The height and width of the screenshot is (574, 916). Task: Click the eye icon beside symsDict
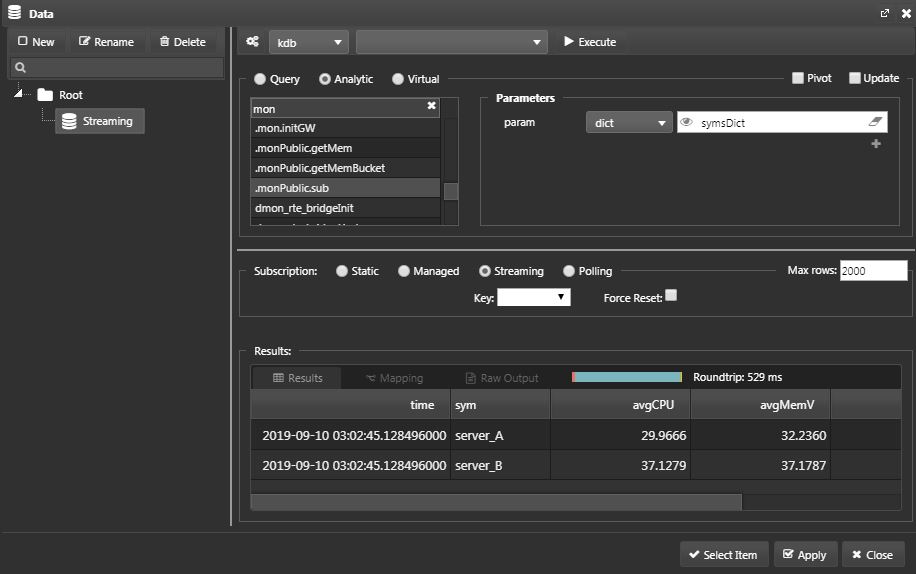coord(686,122)
